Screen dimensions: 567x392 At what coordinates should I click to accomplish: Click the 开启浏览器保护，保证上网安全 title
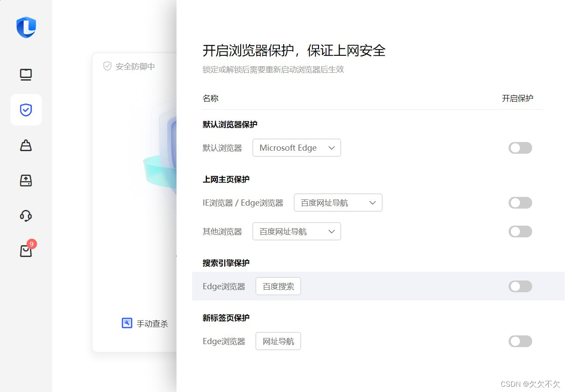pos(294,51)
